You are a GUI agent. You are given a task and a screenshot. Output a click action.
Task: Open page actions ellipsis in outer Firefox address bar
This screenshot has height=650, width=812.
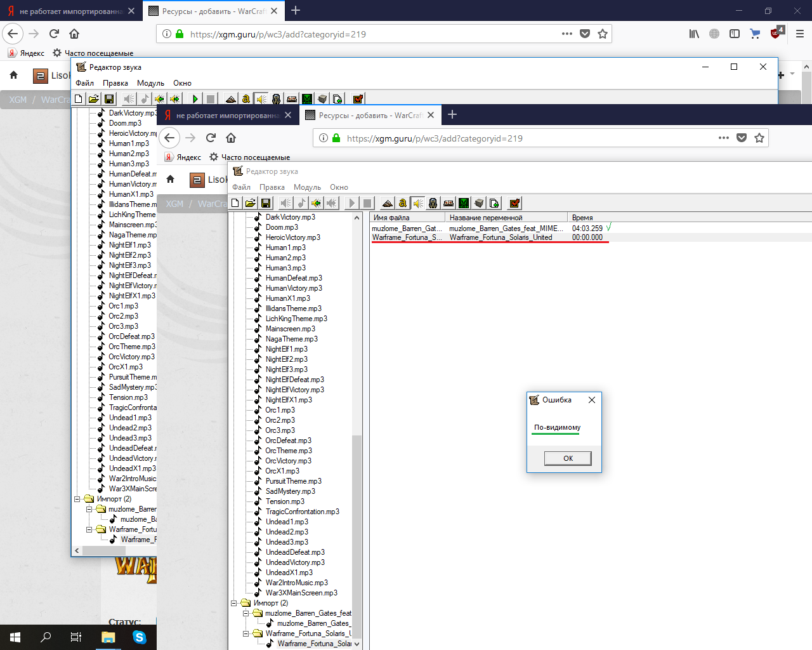(567, 34)
